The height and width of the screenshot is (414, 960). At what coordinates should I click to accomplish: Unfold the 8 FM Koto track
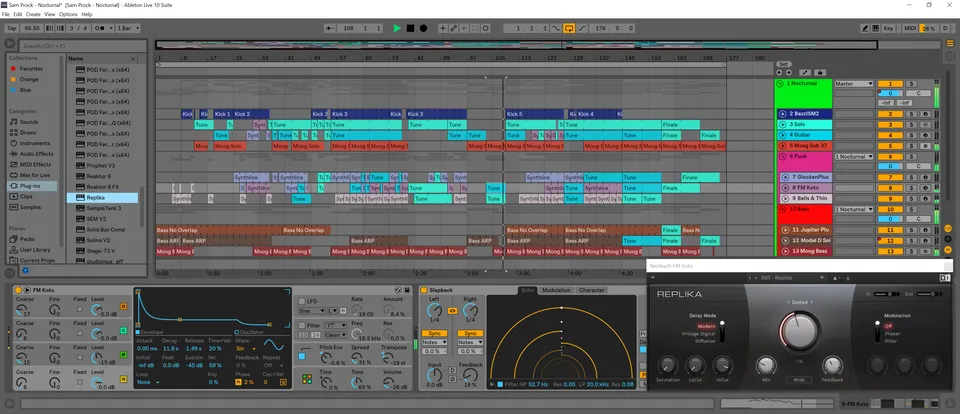click(x=785, y=188)
